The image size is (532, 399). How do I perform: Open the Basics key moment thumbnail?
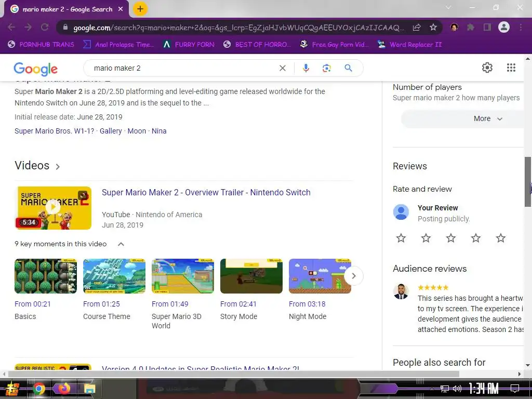coord(46,276)
